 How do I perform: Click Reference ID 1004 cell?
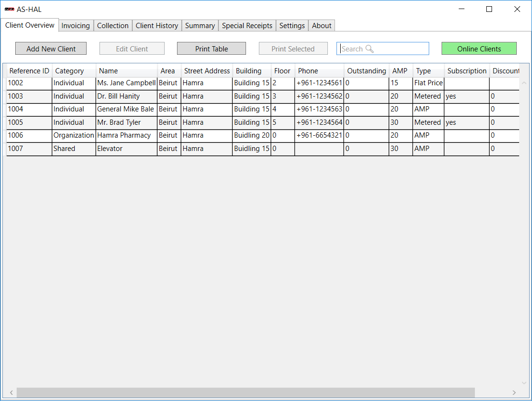pyautogui.click(x=29, y=110)
